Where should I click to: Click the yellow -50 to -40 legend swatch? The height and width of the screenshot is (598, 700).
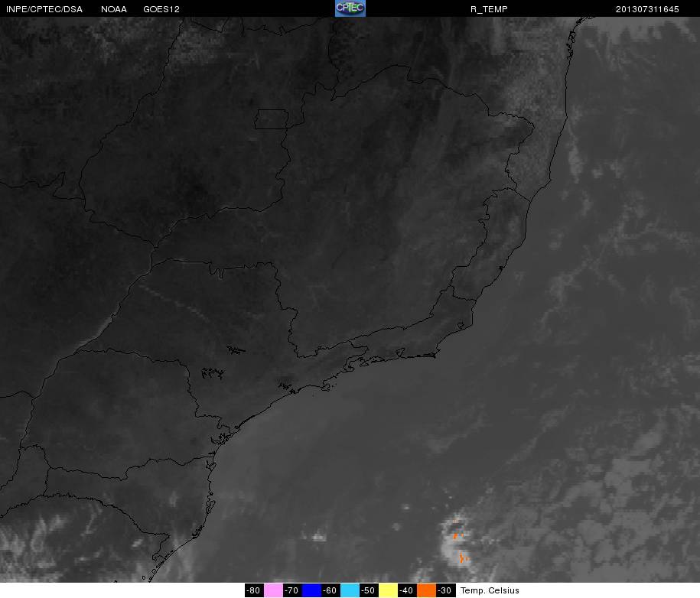coord(388,590)
